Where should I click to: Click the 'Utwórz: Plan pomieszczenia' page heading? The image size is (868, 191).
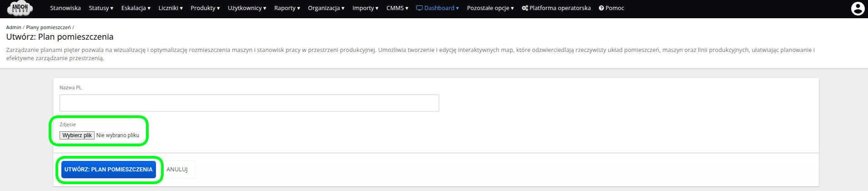click(60, 37)
